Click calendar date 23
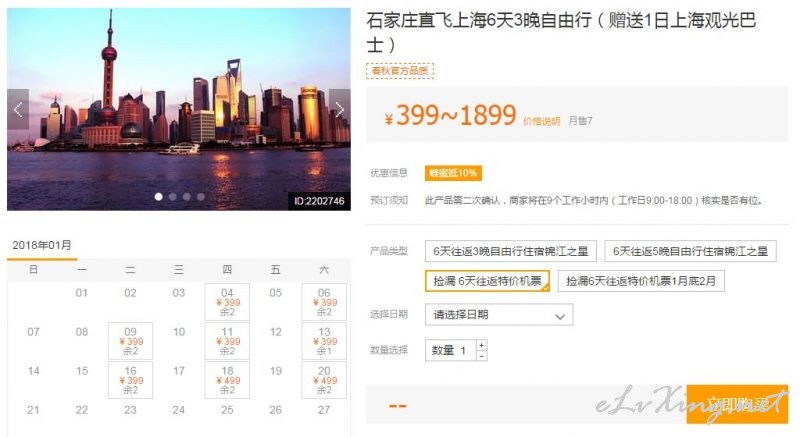 coord(130,409)
